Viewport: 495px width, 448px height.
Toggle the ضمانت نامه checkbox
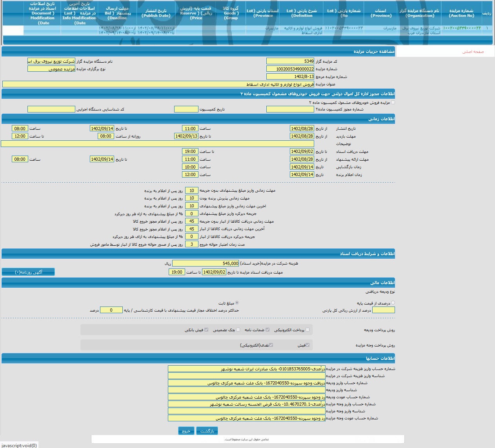268,330
